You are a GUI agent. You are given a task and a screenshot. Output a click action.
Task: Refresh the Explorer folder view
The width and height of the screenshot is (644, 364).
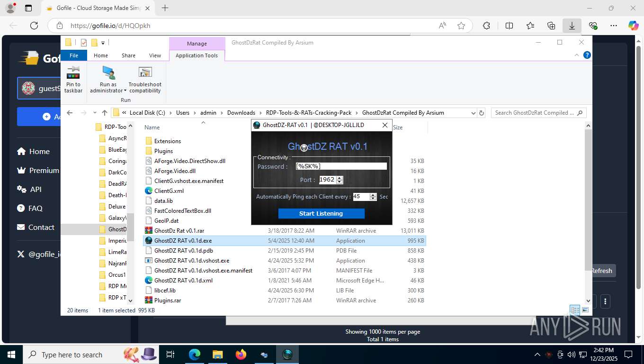point(482,113)
